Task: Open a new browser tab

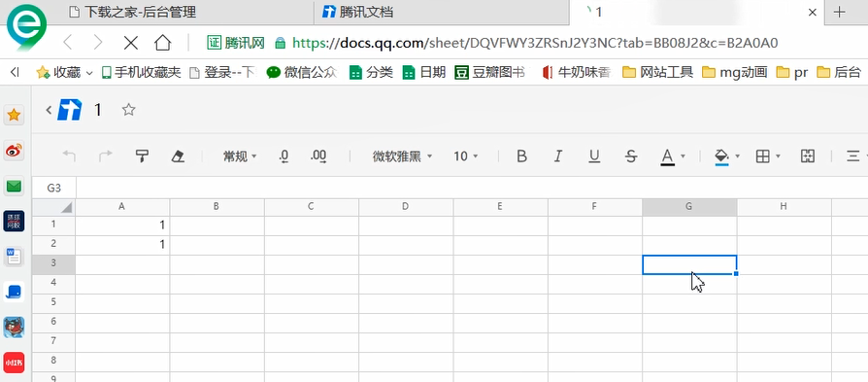Action: coord(840,13)
